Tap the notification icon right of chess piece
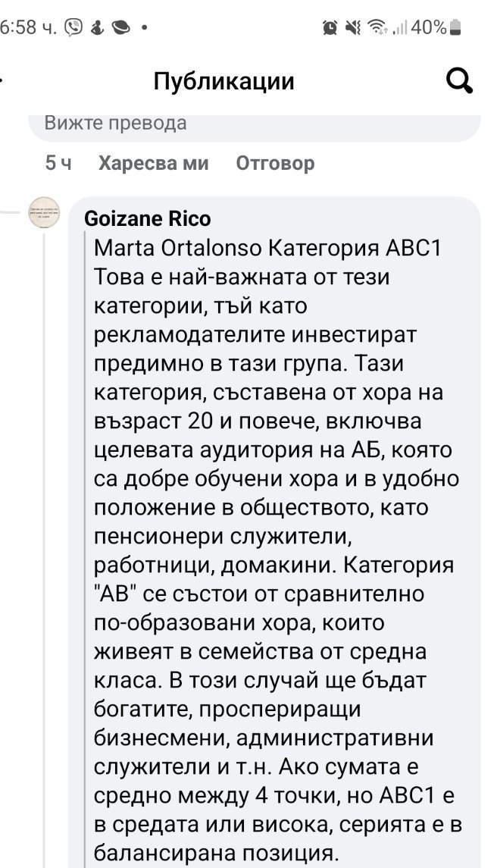Image resolution: width=497 pixels, height=868 pixels. click(x=120, y=28)
